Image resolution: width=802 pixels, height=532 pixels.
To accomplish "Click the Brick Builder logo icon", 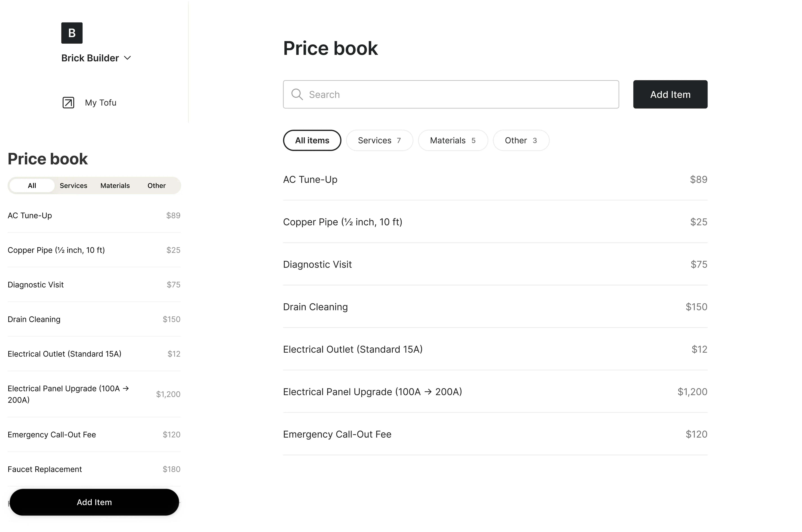I will tap(72, 33).
